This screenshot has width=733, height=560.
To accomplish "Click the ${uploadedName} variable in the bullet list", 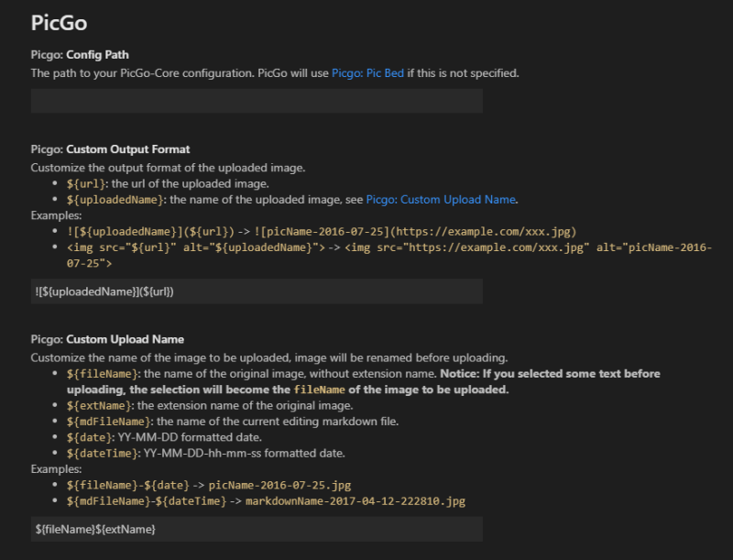I will (x=115, y=200).
